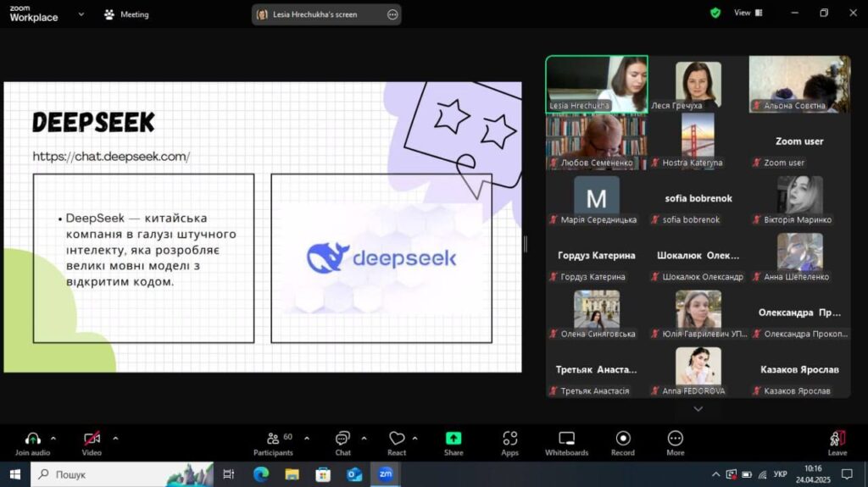Select Любов Семененко's video tile
The width and height of the screenshot is (868, 487).
596,141
